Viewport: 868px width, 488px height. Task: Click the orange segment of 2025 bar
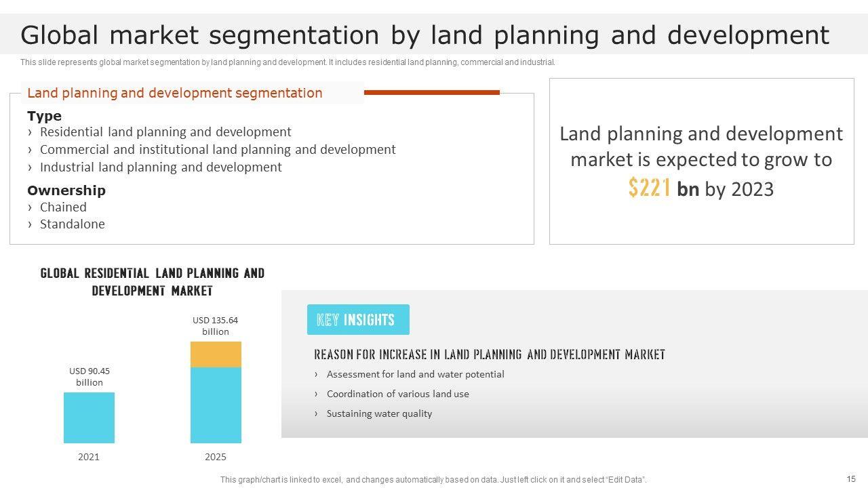[216, 354]
